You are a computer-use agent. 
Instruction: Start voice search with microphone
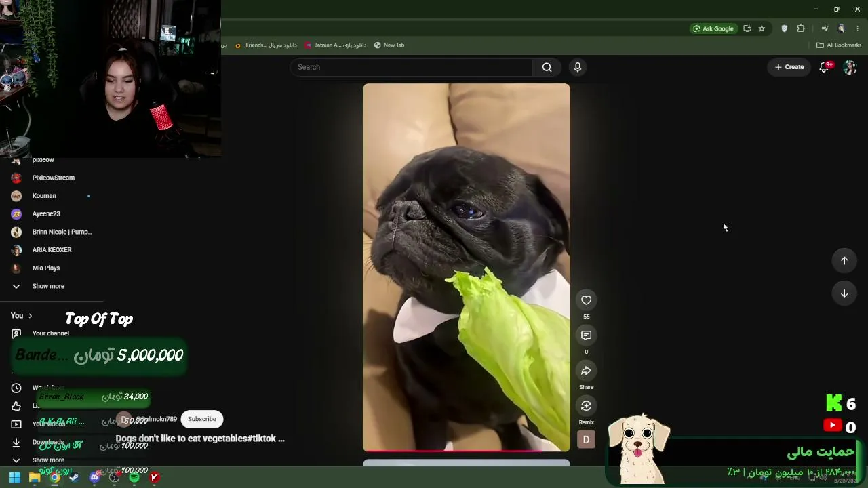pos(578,67)
